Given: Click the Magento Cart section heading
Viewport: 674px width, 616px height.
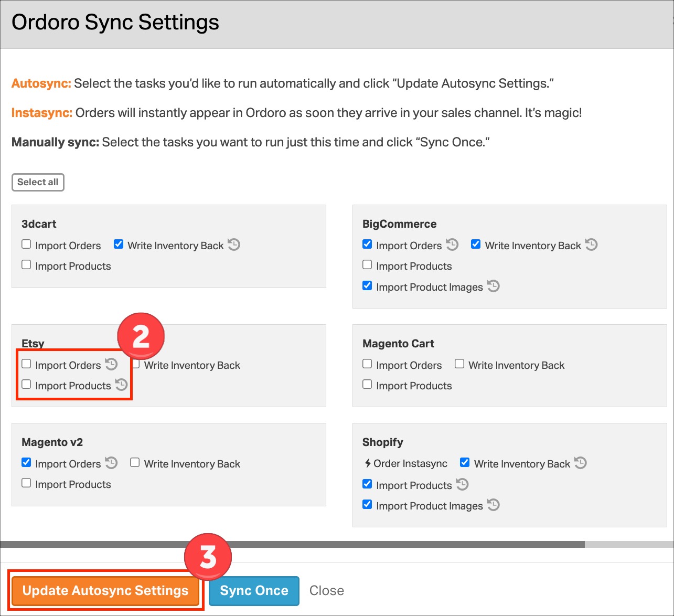Looking at the screenshot, I should click(399, 344).
